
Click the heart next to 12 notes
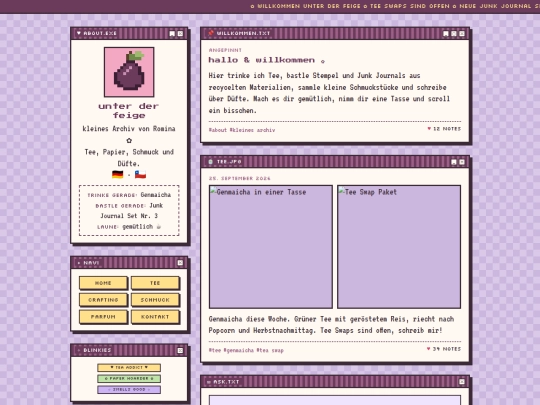point(429,128)
